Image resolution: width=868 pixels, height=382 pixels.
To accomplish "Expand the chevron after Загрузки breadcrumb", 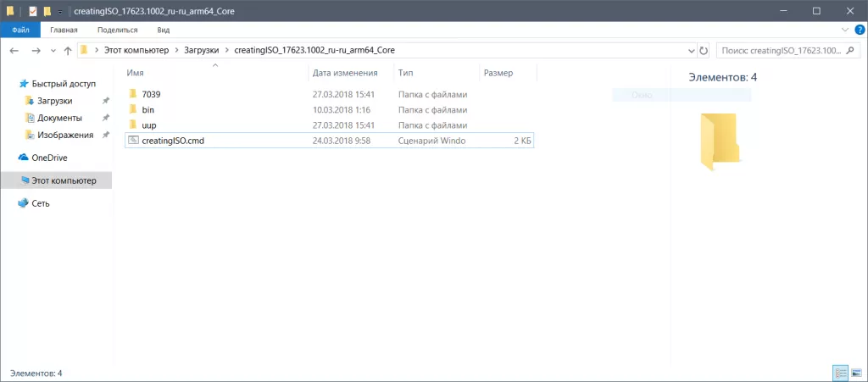I will (x=227, y=50).
